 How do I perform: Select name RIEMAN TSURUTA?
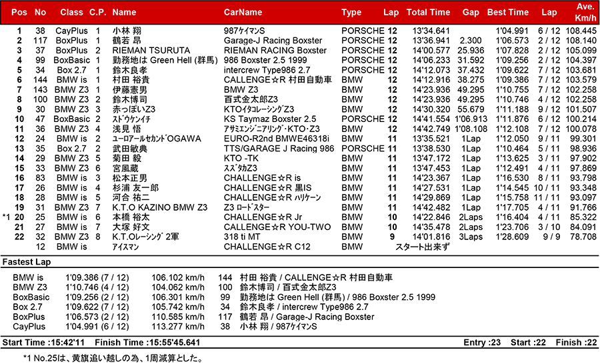click(151, 51)
